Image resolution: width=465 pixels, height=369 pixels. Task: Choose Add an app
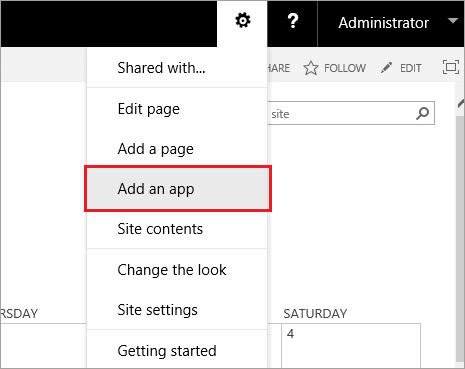point(178,189)
